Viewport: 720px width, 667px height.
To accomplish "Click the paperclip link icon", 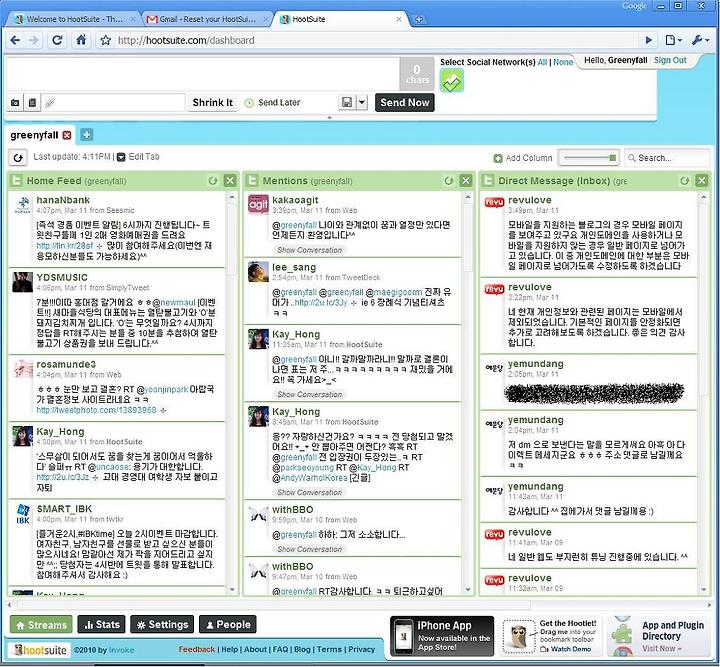I will (50, 103).
